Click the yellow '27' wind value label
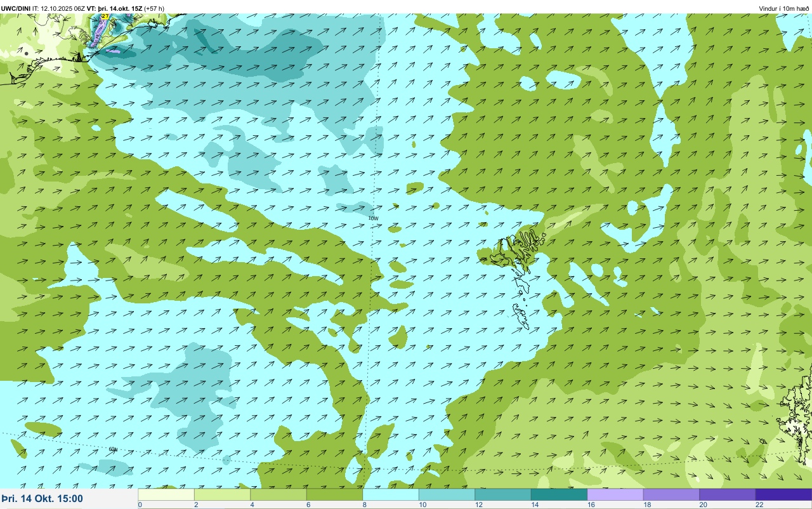This screenshot has height=509, width=812. pos(105,17)
